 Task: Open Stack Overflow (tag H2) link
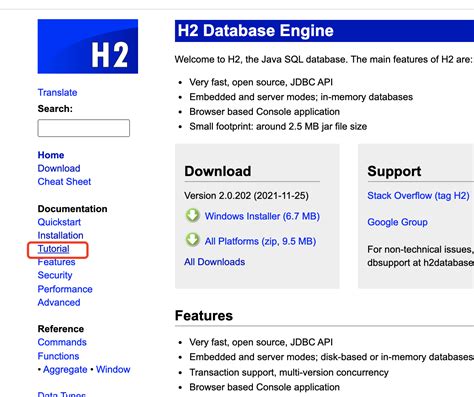pyautogui.click(x=418, y=196)
